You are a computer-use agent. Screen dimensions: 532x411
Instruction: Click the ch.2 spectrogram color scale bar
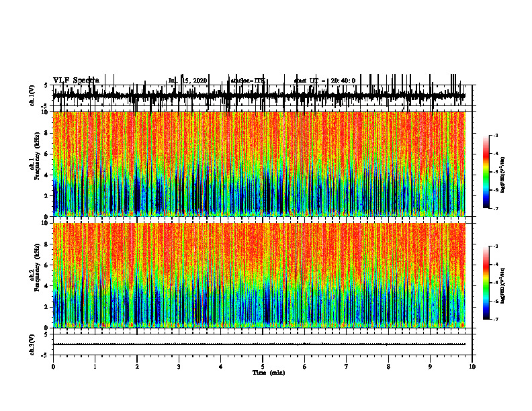[x=486, y=283]
